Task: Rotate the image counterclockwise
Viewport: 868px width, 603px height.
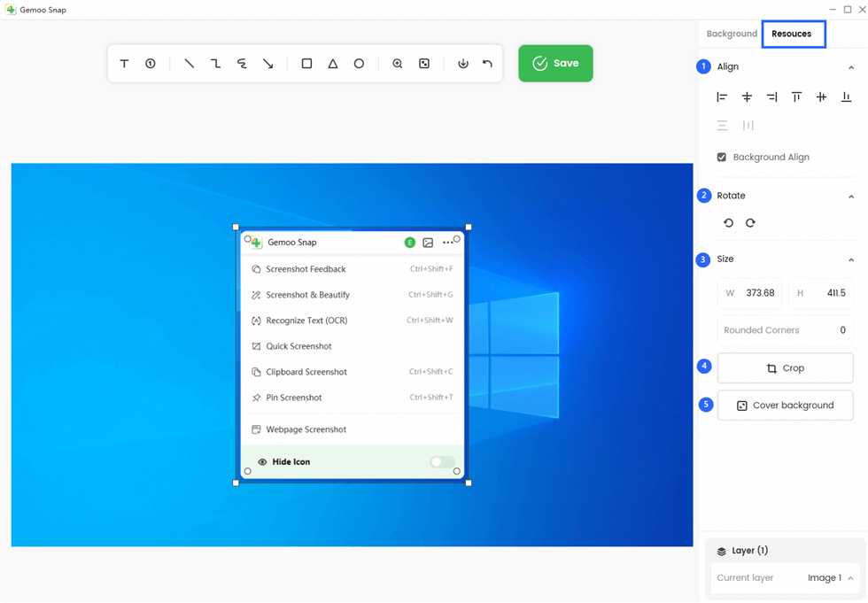Action: point(728,223)
